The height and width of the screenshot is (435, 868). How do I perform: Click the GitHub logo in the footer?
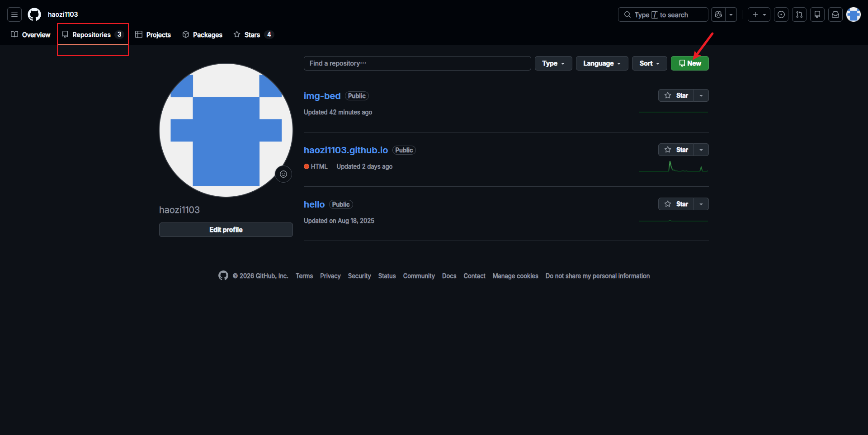(223, 275)
